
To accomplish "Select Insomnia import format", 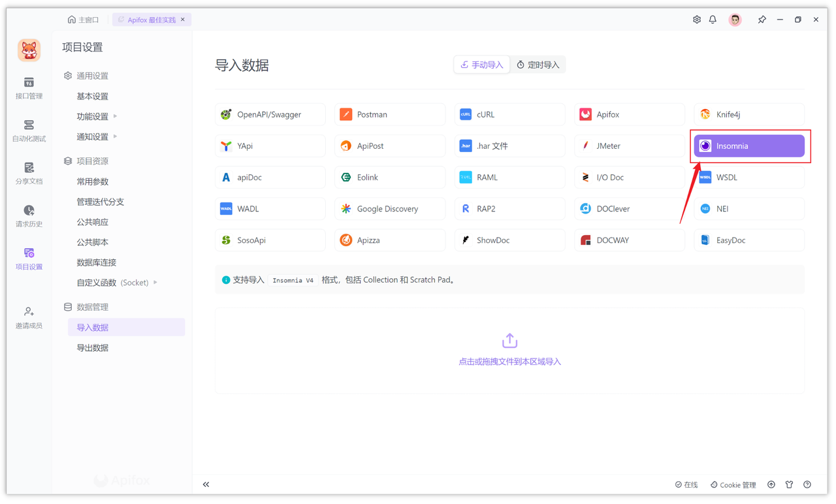I will (x=749, y=146).
